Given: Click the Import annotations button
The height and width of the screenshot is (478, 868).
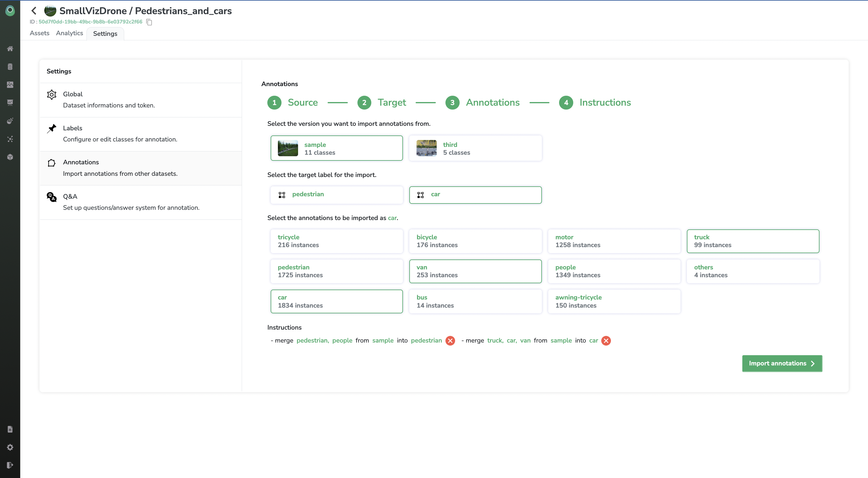Looking at the screenshot, I should (x=782, y=363).
